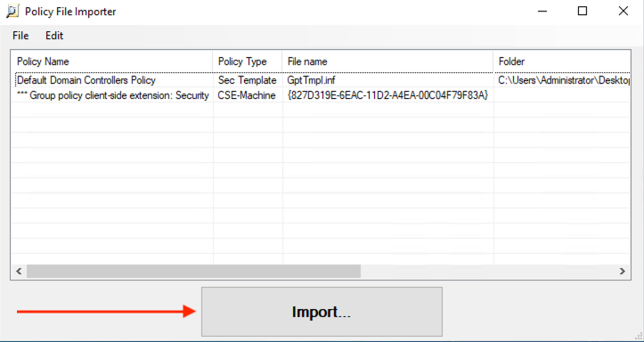
Task: Sort by File name column header
Action: coord(387,61)
